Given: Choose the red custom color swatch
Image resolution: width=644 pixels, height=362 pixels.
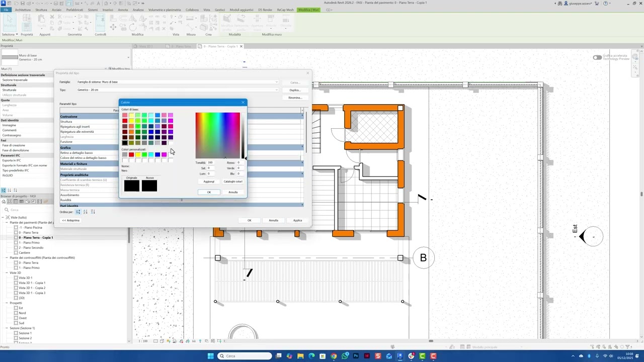Looking at the screenshot, I should 131,155.
